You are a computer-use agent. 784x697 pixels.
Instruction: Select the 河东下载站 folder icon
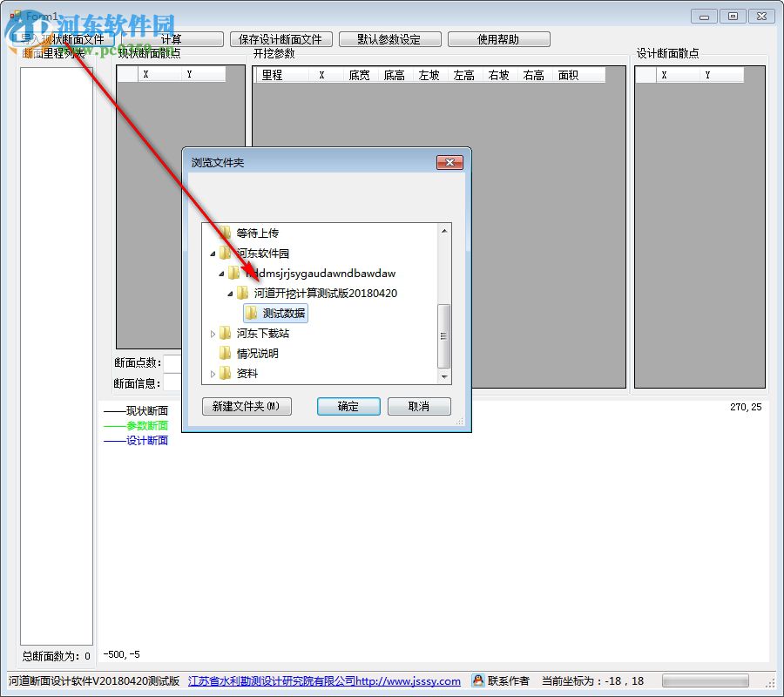[x=225, y=333]
